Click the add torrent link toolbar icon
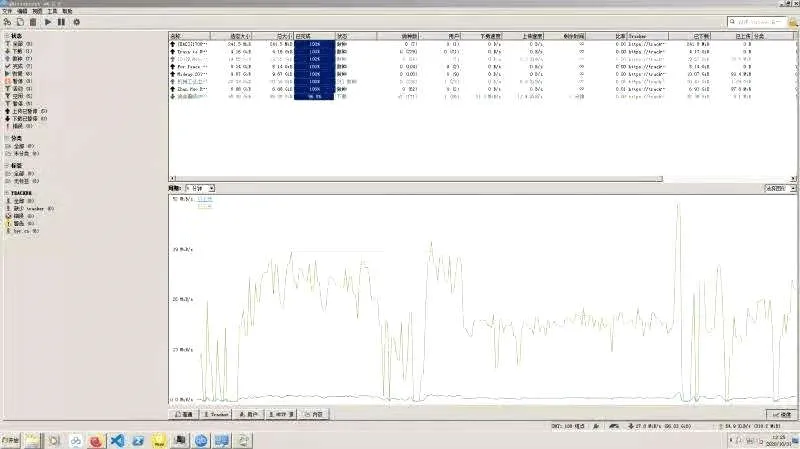800x449 pixels. [x=8, y=21]
